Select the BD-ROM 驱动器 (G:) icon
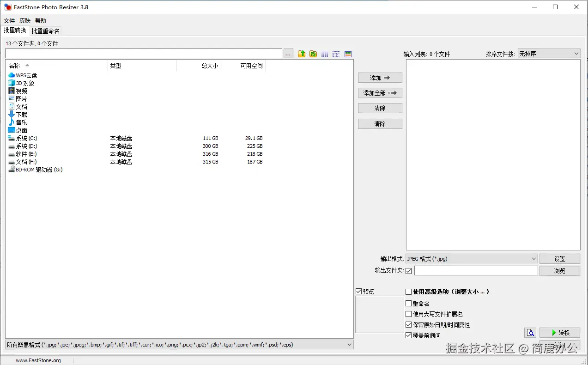This screenshot has height=365, width=588. (12, 170)
